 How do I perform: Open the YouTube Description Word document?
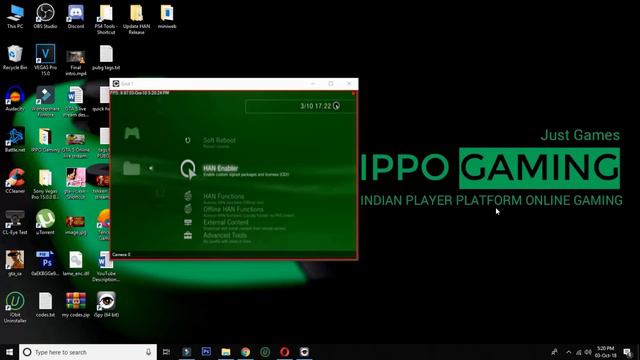point(106,266)
